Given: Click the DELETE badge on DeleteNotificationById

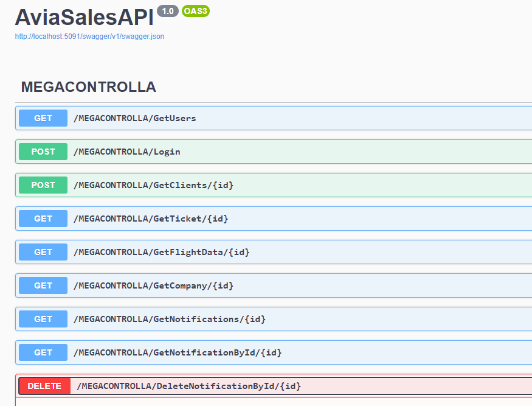Looking at the screenshot, I should (44, 386).
